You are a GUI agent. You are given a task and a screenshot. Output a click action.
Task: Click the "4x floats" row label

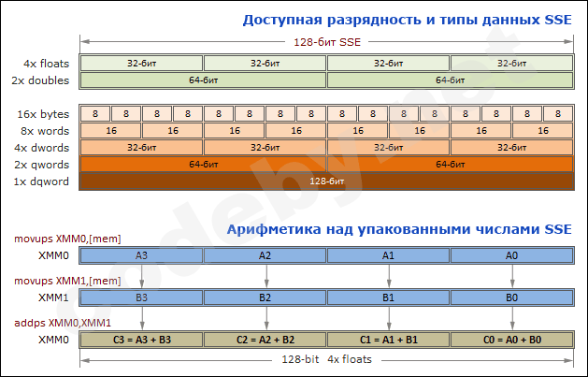coord(47,64)
